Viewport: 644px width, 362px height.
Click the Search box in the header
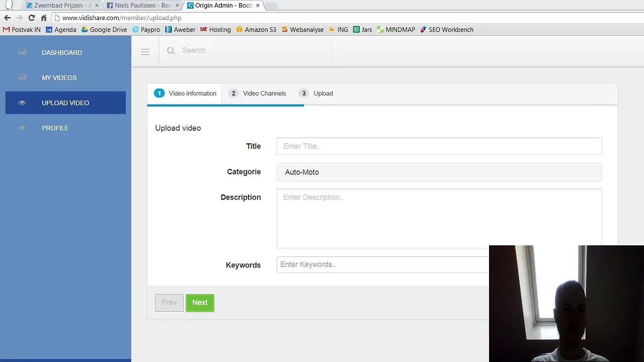[245, 51]
